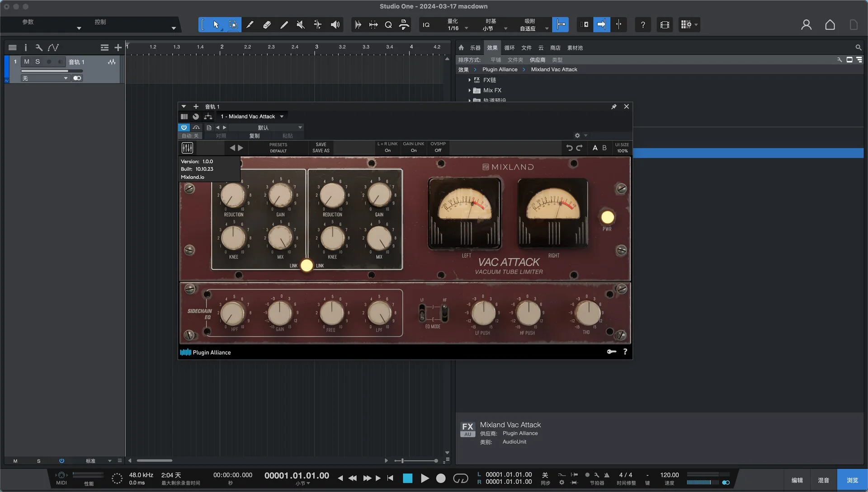Switch to Pool browser tab
The image size is (868, 492).
pyautogui.click(x=575, y=47)
